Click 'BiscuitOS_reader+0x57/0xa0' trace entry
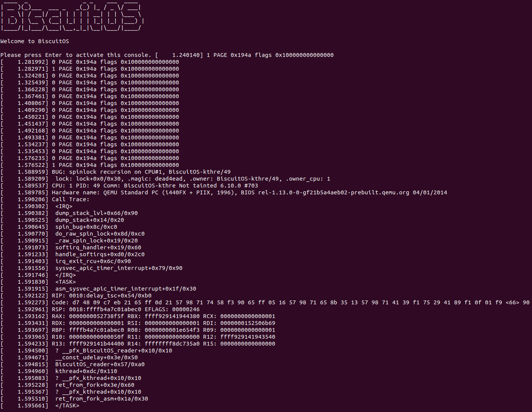Screen dimensions: 532x412 [x=100, y=364]
